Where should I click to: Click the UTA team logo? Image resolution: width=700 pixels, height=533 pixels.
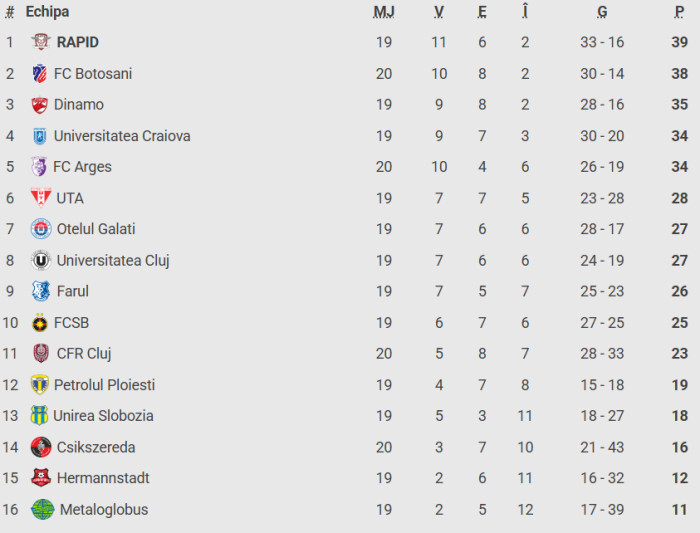(41, 198)
